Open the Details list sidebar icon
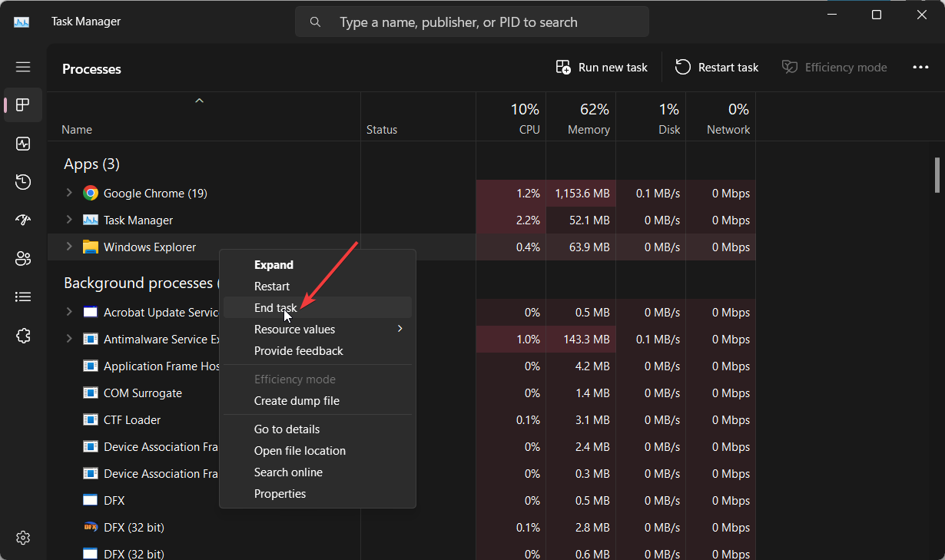This screenshot has height=560, width=945. (23, 297)
